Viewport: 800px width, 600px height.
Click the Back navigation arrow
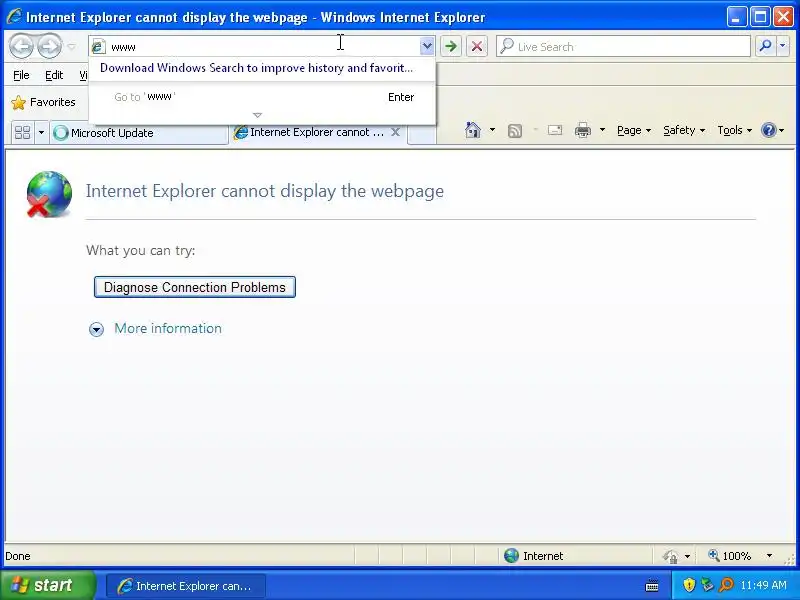click(21, 47)
